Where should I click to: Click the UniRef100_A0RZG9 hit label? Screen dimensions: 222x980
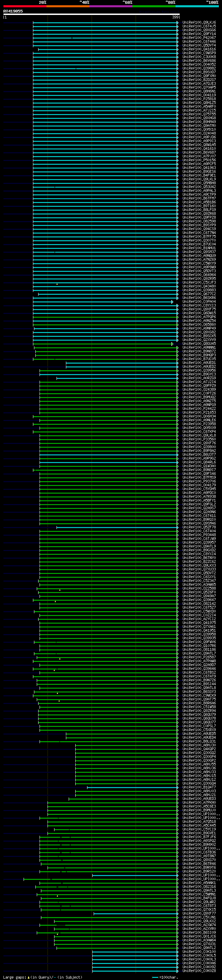pyautogui.click(x=199, y=378)
